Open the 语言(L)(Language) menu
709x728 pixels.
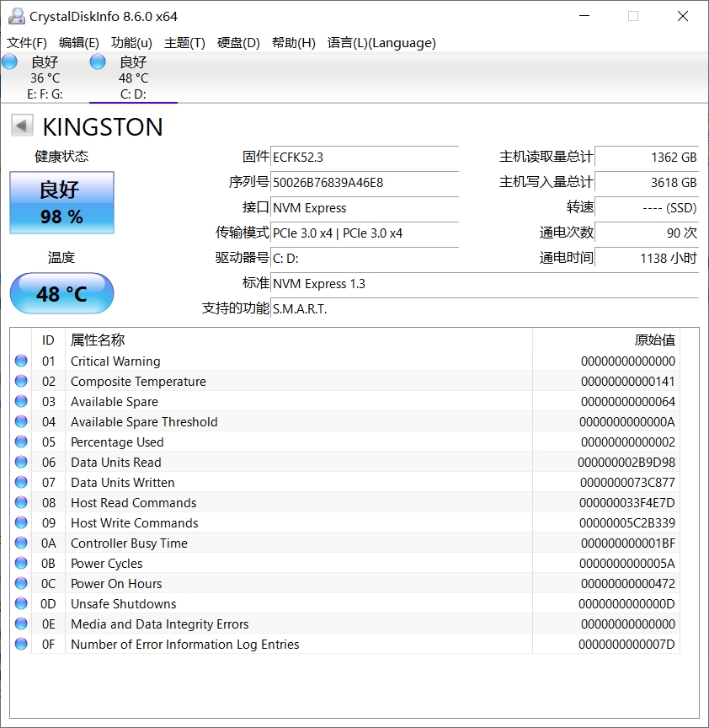381,43
